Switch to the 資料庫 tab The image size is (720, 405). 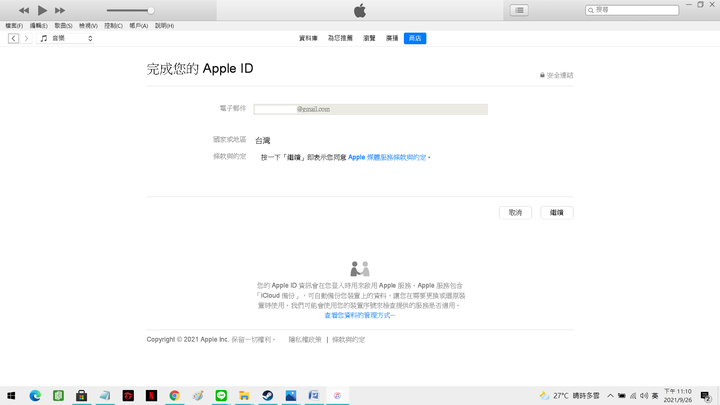[308, 39]
